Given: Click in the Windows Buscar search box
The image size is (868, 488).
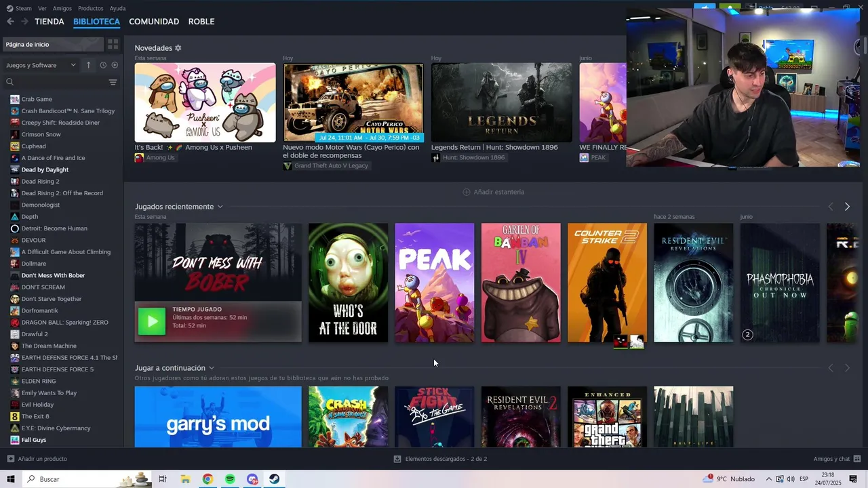Looking at the screenshot, I should pos(87,479).
